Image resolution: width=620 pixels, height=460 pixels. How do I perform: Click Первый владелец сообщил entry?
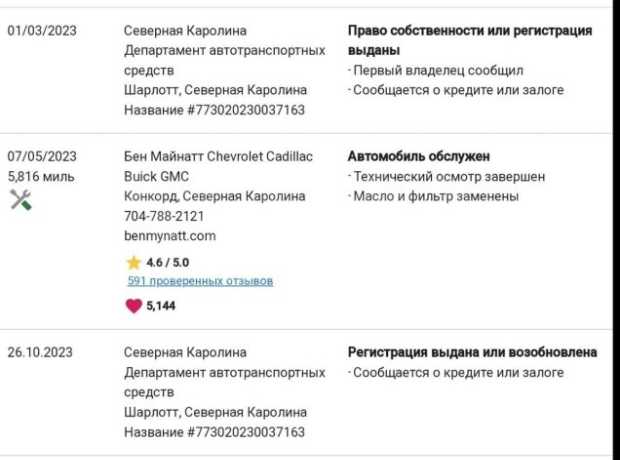click(438, 70)
